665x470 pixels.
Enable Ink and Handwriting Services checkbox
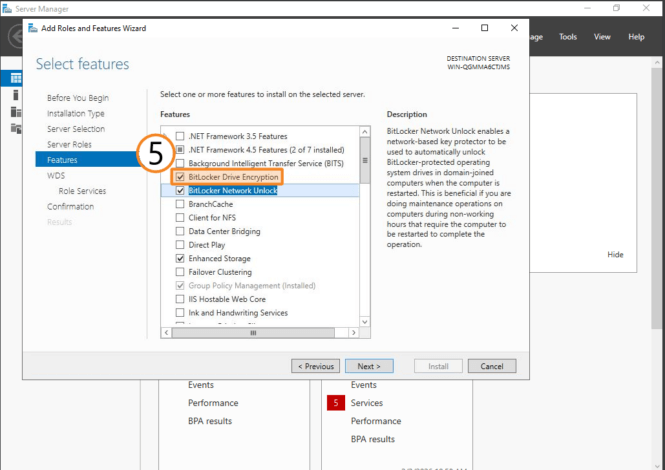[x=180, y=313]
